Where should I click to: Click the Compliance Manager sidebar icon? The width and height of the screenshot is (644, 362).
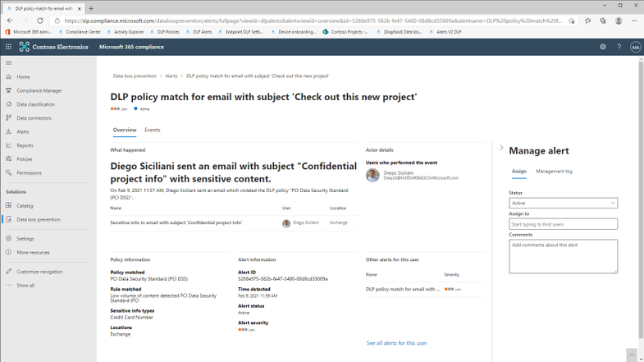pyautogui.click(x=9, y=90)
